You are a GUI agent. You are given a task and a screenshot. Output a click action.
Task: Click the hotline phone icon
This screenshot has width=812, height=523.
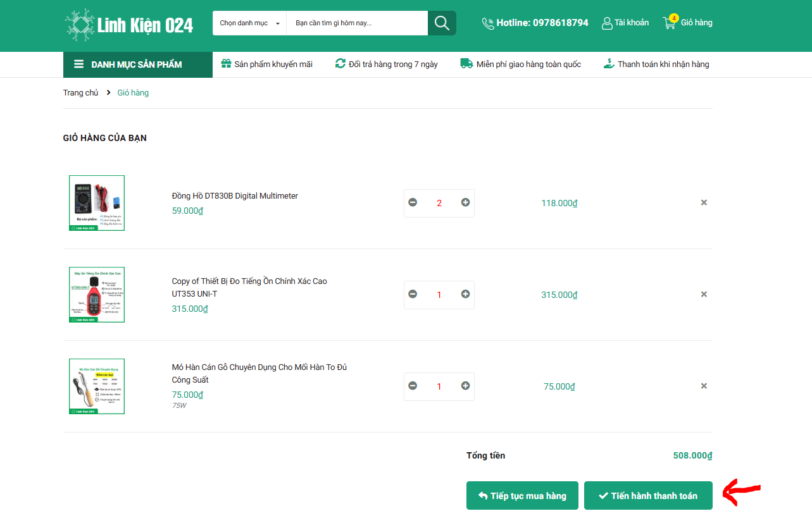tap(488, 23)
